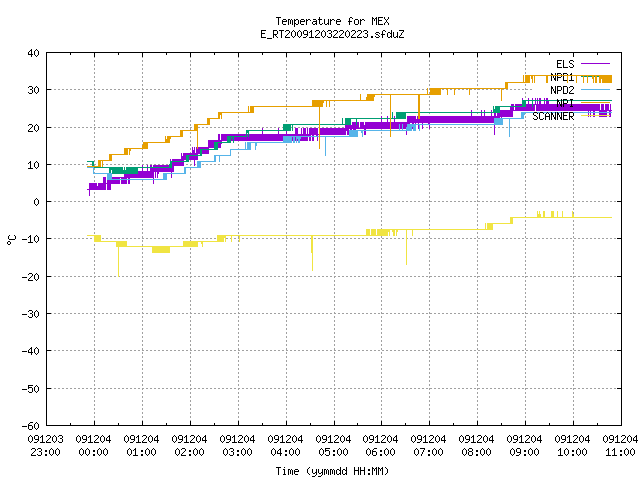
Task: Click the NPD2 legend label
Action: [562, 90]
